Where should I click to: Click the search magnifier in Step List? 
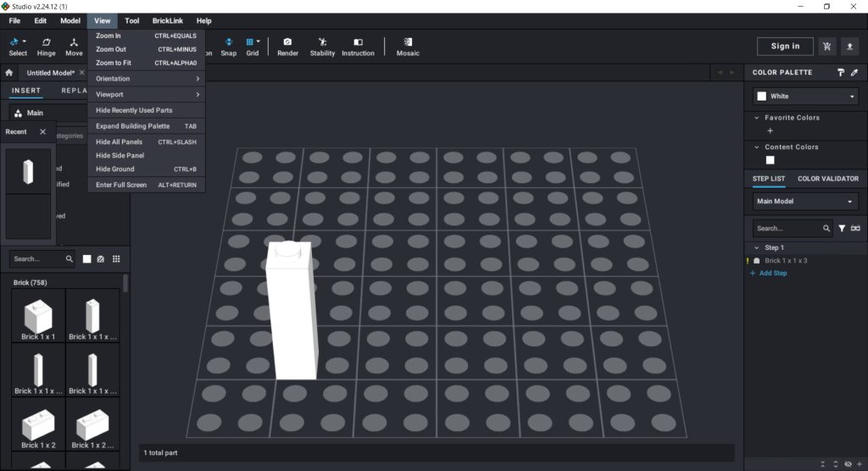click(826, 228)
